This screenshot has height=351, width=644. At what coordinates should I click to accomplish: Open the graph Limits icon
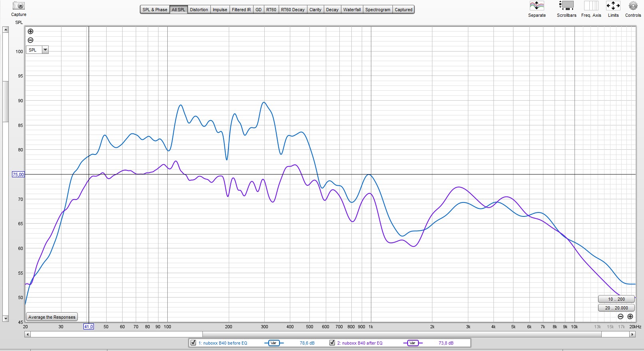tap(613, 6)
